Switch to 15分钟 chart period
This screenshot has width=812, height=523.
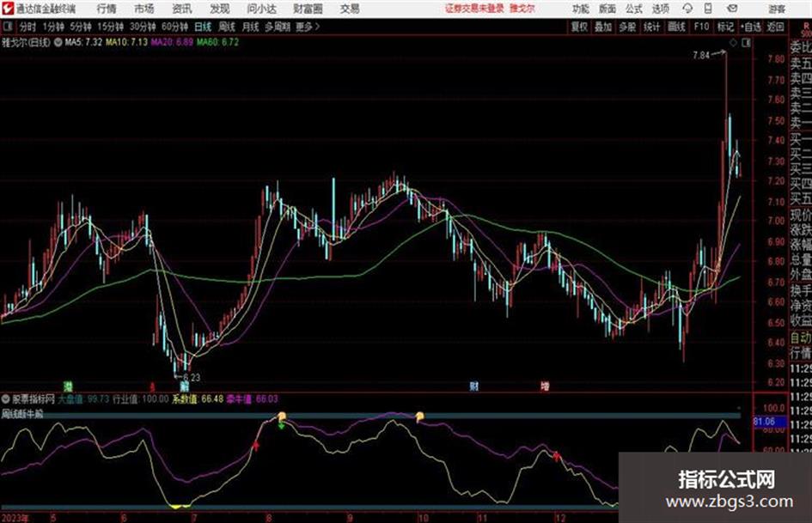110,27
